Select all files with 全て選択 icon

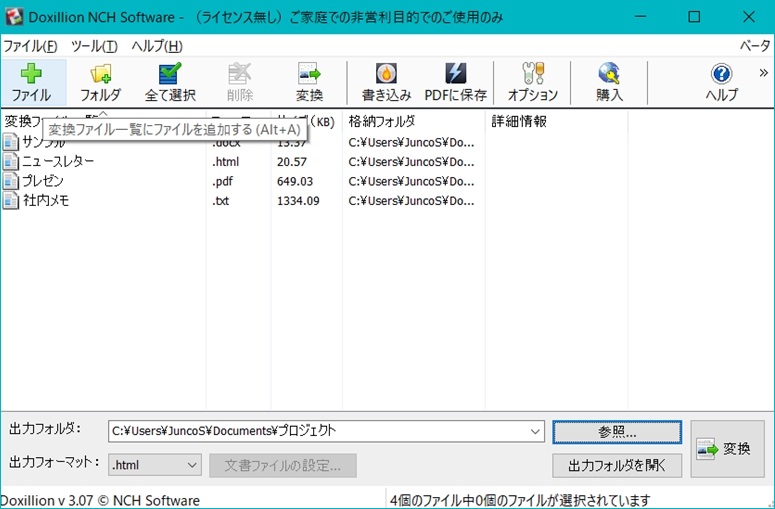(x=170, y=73)
